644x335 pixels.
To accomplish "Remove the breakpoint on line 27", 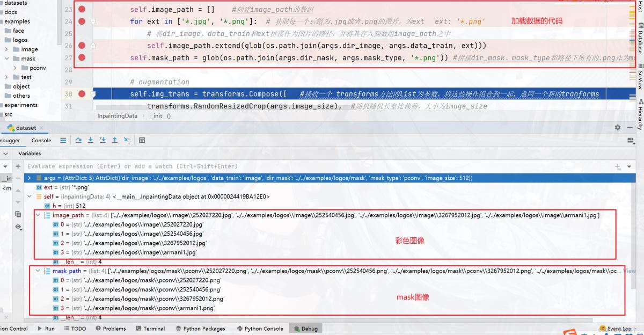I will (82, 57).
